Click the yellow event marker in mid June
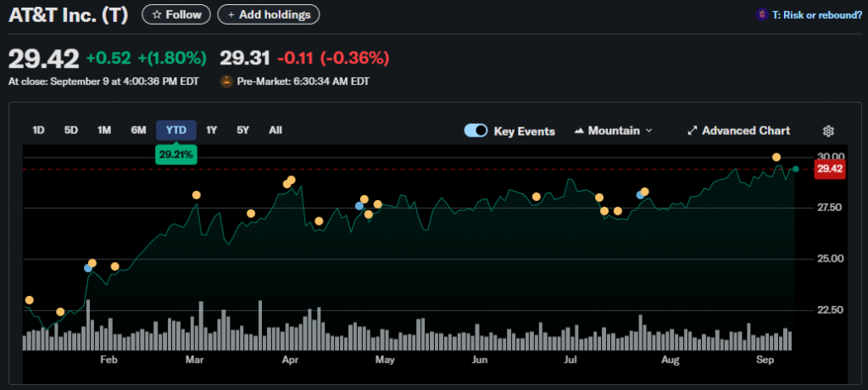The height and width of the screenshot is (390, 868). click(x=536, y=197)
